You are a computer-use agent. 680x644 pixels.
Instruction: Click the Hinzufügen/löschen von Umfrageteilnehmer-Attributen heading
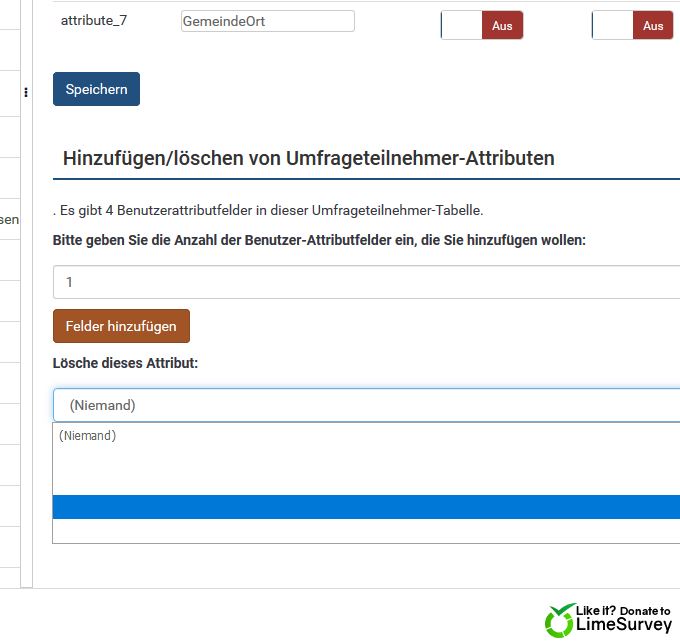tap(308, 158)
